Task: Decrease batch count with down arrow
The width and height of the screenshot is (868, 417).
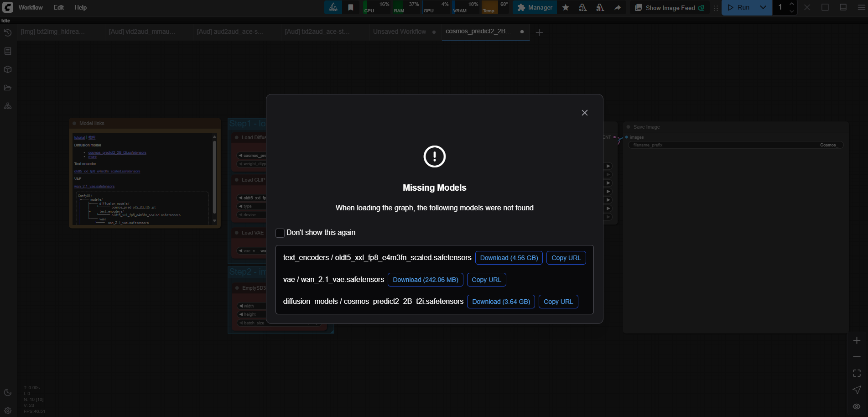Action: (x=792, y=11)
